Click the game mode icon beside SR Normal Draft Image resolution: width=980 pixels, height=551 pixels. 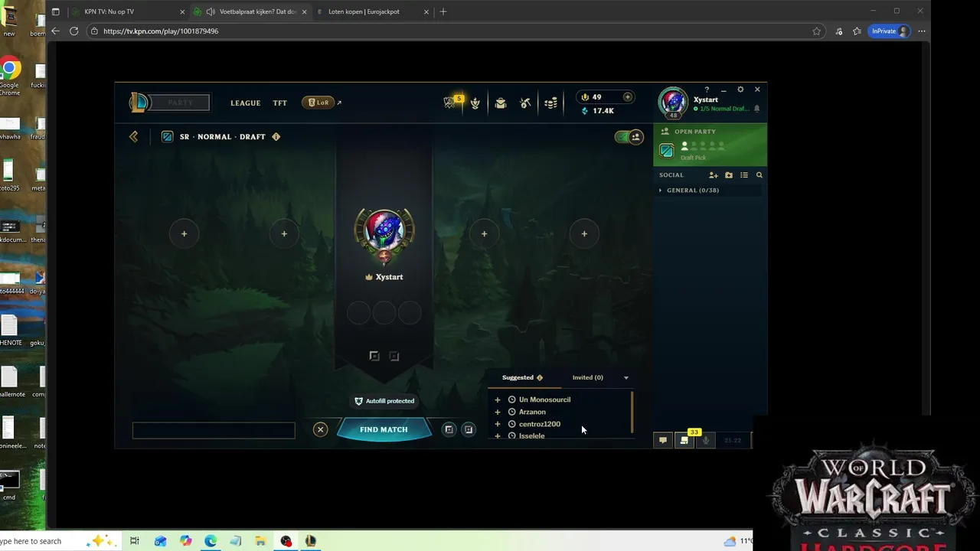[x=167, y=136]
